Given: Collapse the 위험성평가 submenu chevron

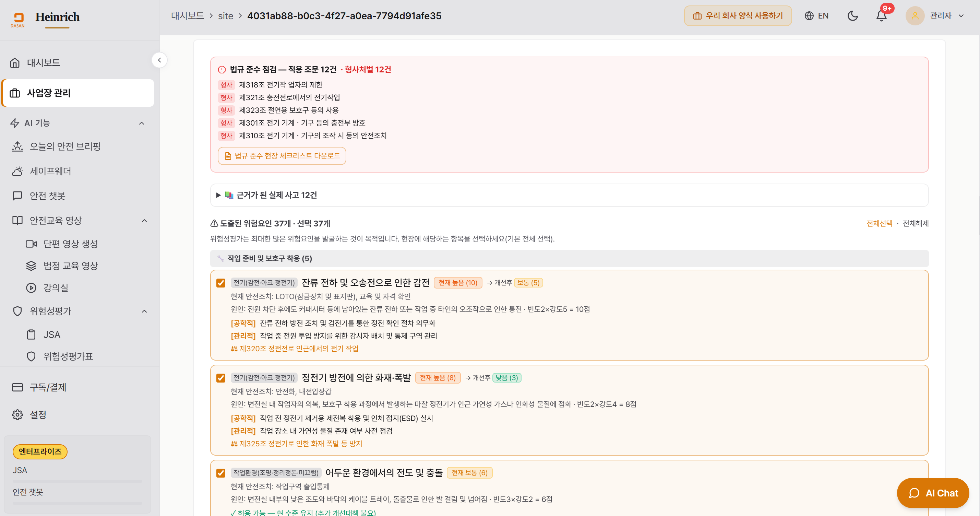Looking at the screenshot, I should tap(144, 311).
